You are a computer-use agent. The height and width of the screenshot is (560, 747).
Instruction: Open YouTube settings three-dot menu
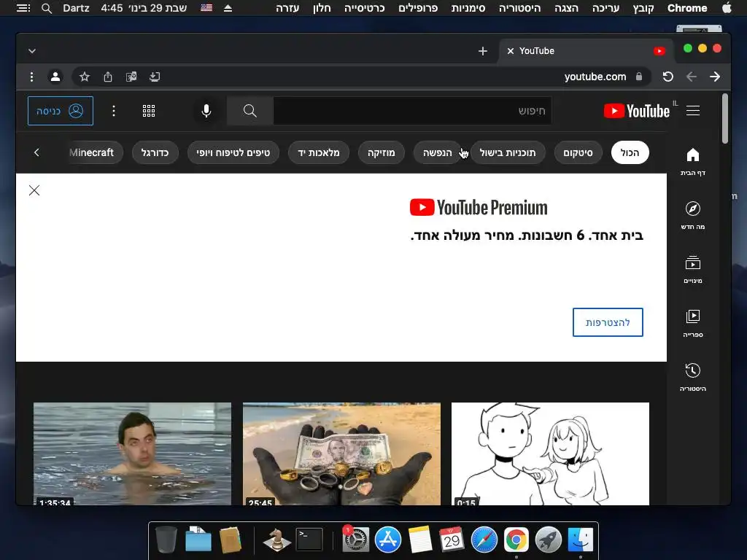click(x=113, y=111)
